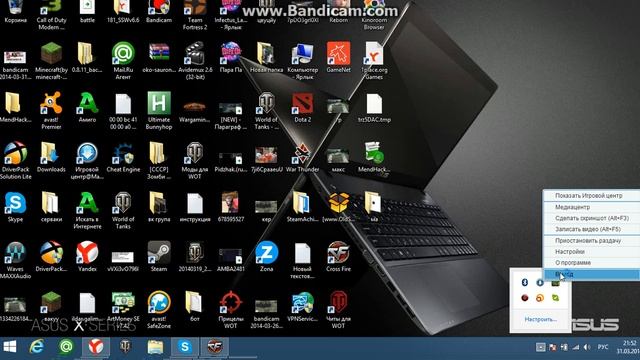Select the oko-sauron archive desktop icon
640x360 pixels.
159,58
